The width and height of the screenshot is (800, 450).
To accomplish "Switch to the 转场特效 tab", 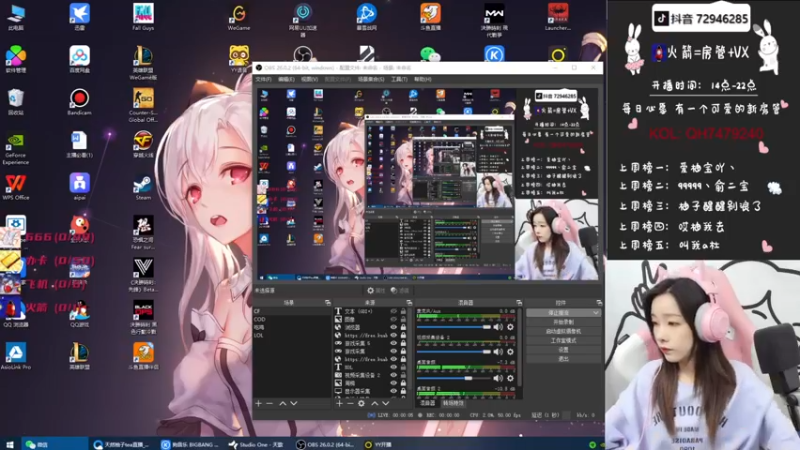I will (x=453, y=403).
